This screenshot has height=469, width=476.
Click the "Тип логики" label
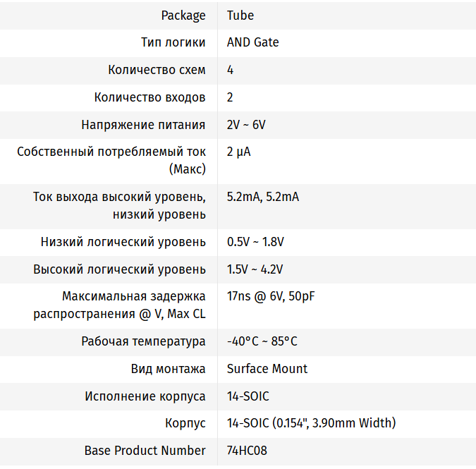173,42
